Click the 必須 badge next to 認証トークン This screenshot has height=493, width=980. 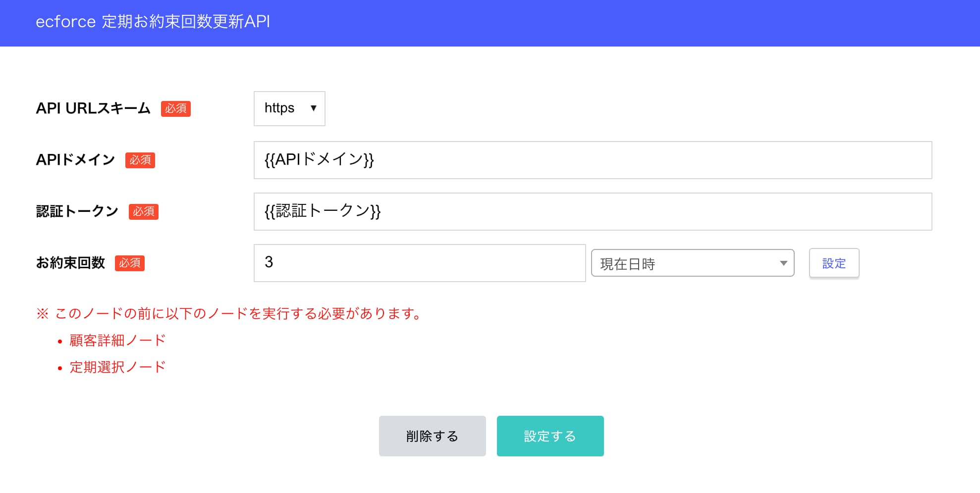coord(144,211)
